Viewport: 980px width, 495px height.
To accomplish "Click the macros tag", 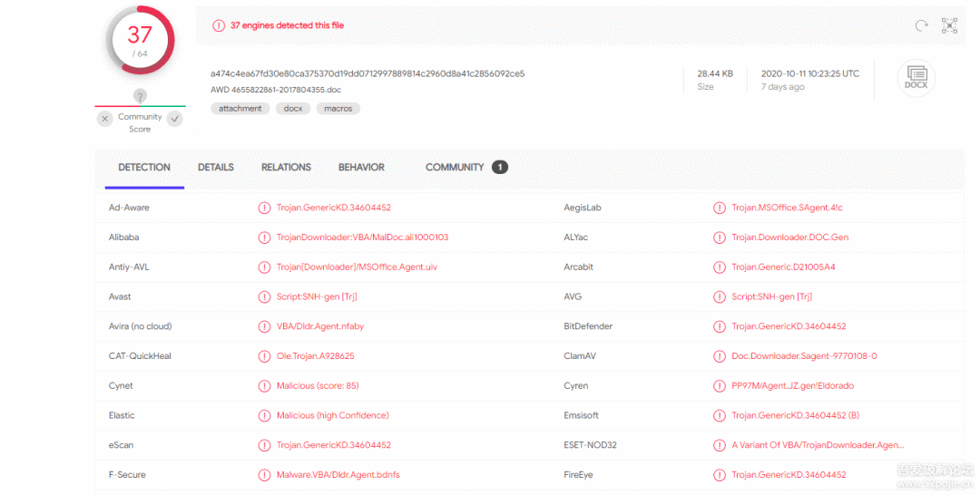I will 338,109.
